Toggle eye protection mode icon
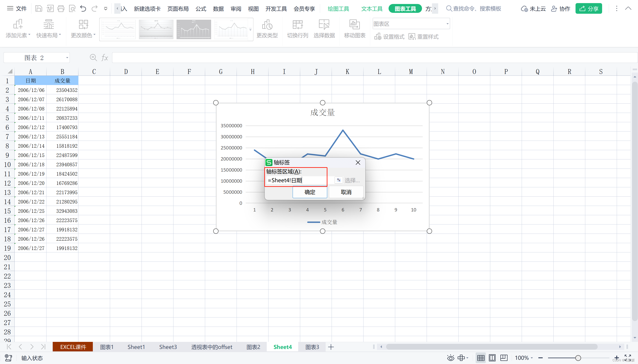 pos(451,358)
